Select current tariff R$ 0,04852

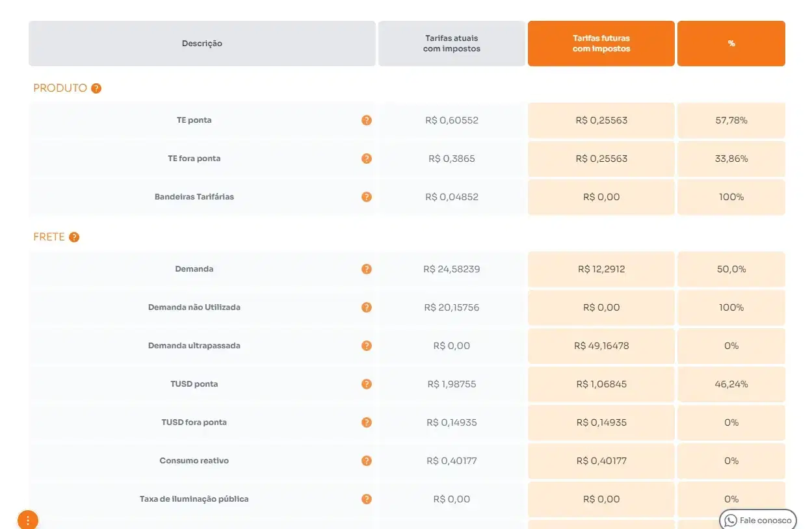click(x=452, y=197)
